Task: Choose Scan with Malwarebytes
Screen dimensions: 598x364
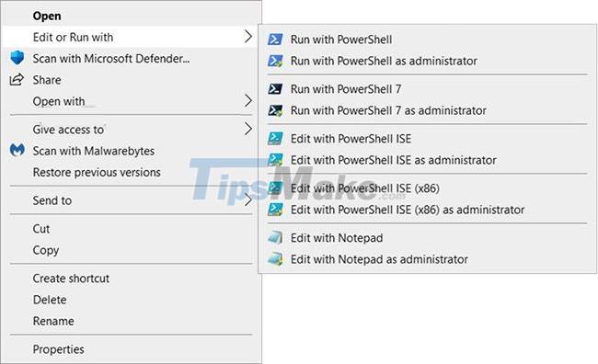Action: [131, 151]
